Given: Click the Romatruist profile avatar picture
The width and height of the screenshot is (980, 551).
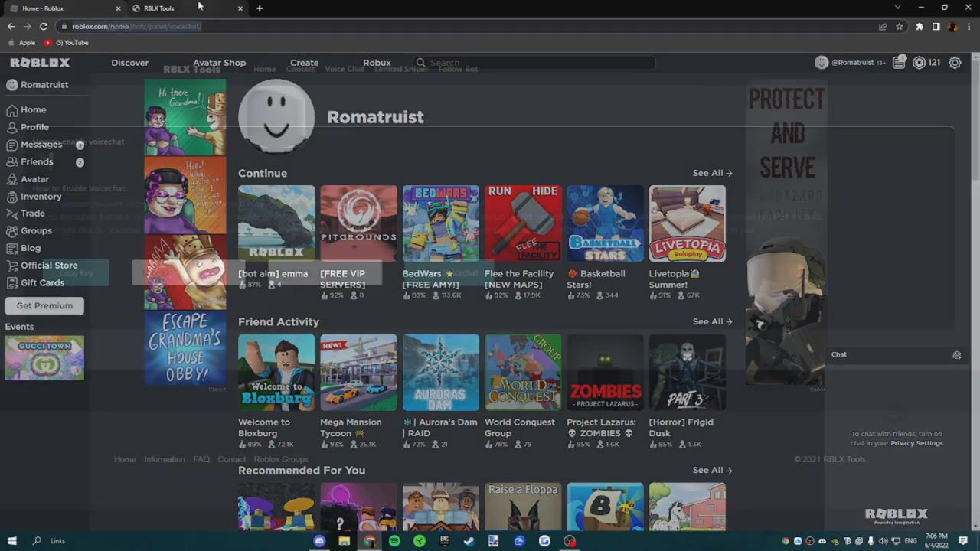Looking at the screenshot, I should [276, 117].
